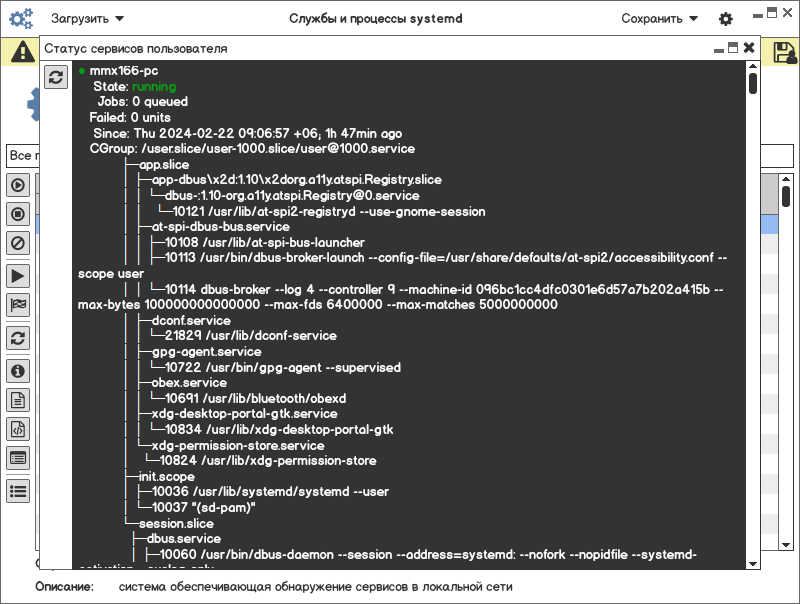Click the 10691 bluetooth/obexd process line

coord(255,398)
